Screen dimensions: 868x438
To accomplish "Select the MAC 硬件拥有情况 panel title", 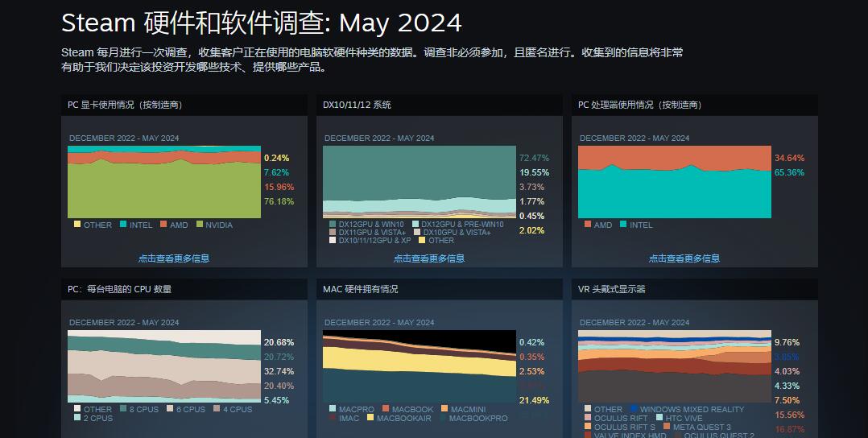I will [x=360, y=289].
